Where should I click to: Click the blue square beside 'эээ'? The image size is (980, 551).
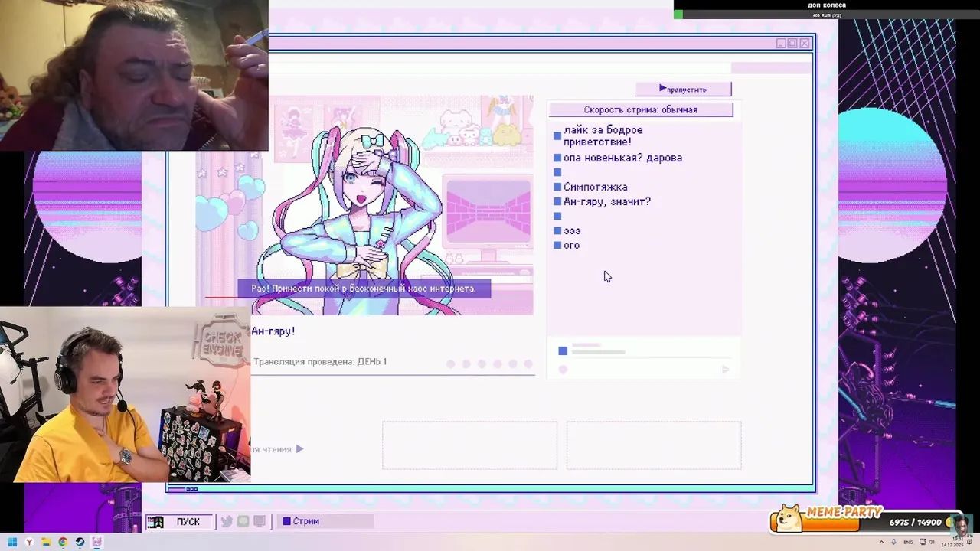(557, 231)
